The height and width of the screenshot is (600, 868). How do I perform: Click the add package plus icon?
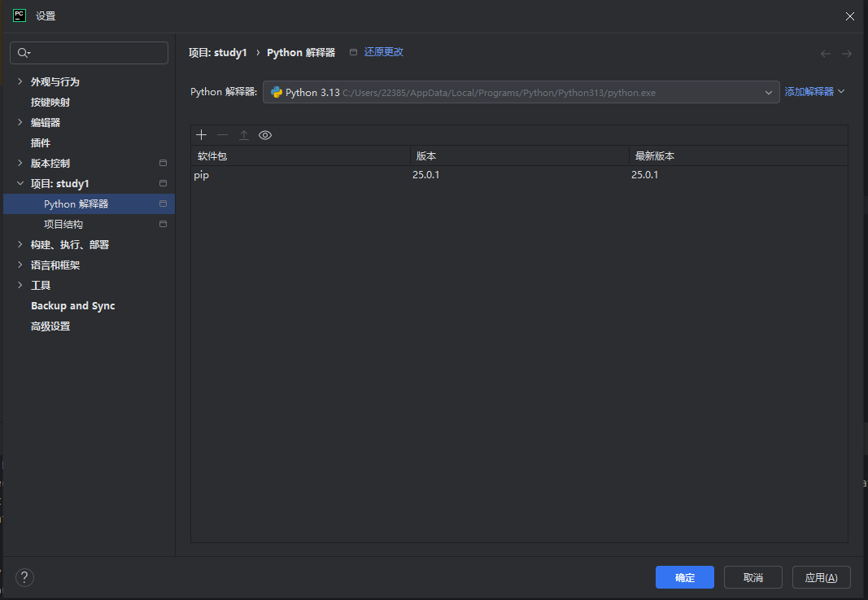click(202, 135)
